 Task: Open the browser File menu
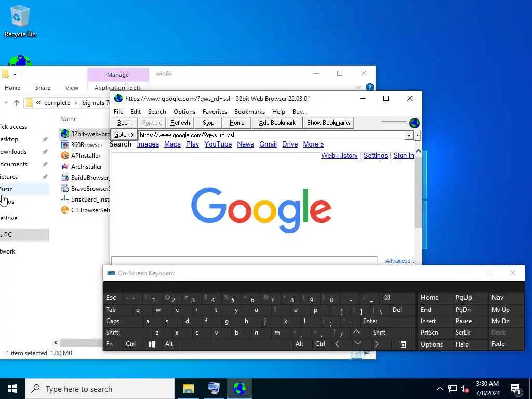tap(118, 112)
